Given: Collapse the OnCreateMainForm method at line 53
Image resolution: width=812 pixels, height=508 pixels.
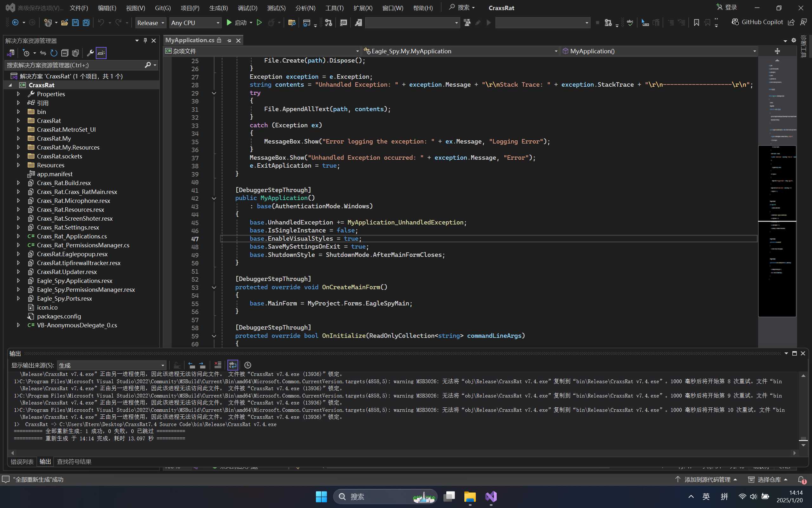Looking at the screenshot, I should (x=214, y=287).
